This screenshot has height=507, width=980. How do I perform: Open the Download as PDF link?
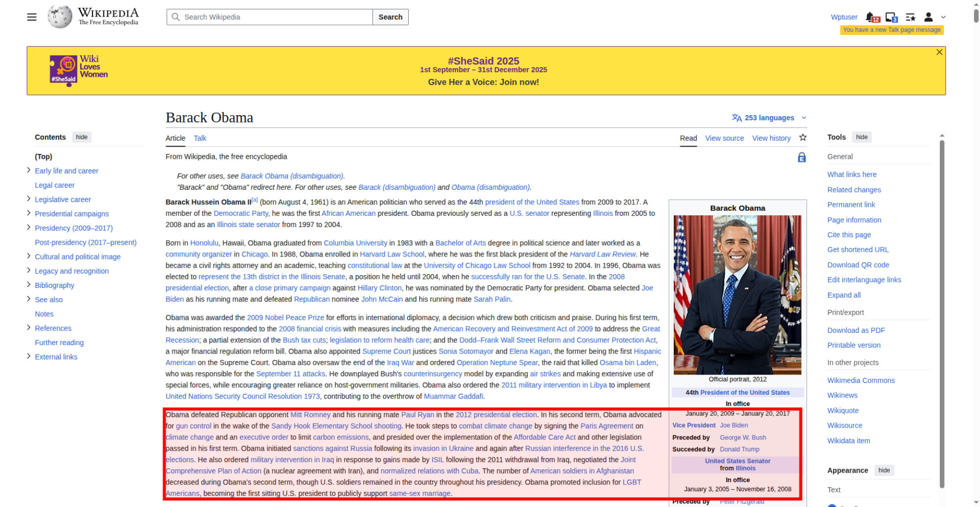coord(856,330)
